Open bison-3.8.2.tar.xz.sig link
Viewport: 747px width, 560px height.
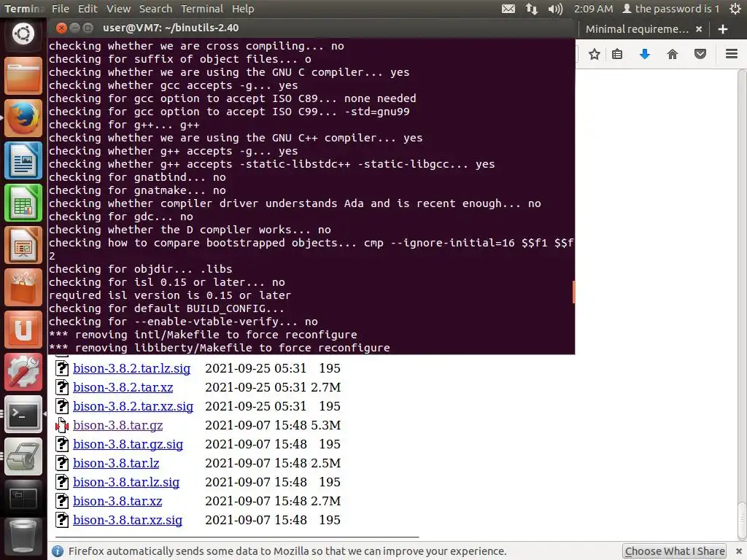[133, 406]
